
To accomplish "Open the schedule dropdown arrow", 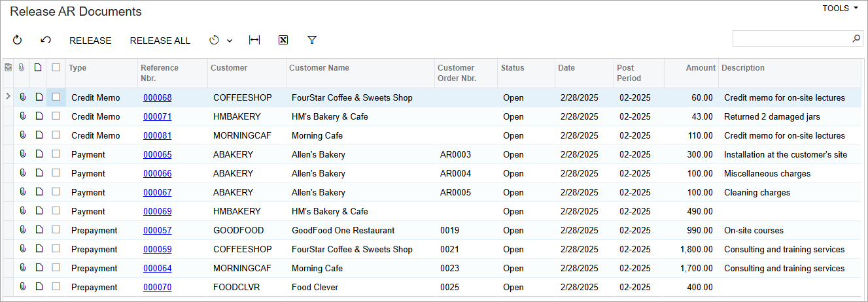I will pos(230,41).
